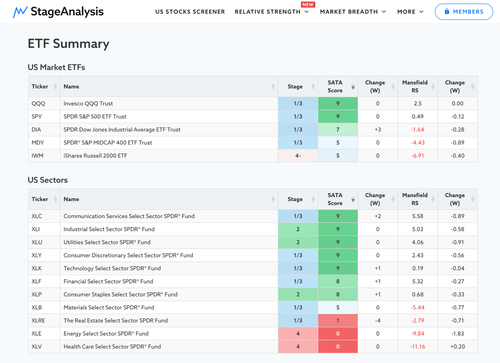Sort US Sectors by SATA Change (W)

[378, 199]
